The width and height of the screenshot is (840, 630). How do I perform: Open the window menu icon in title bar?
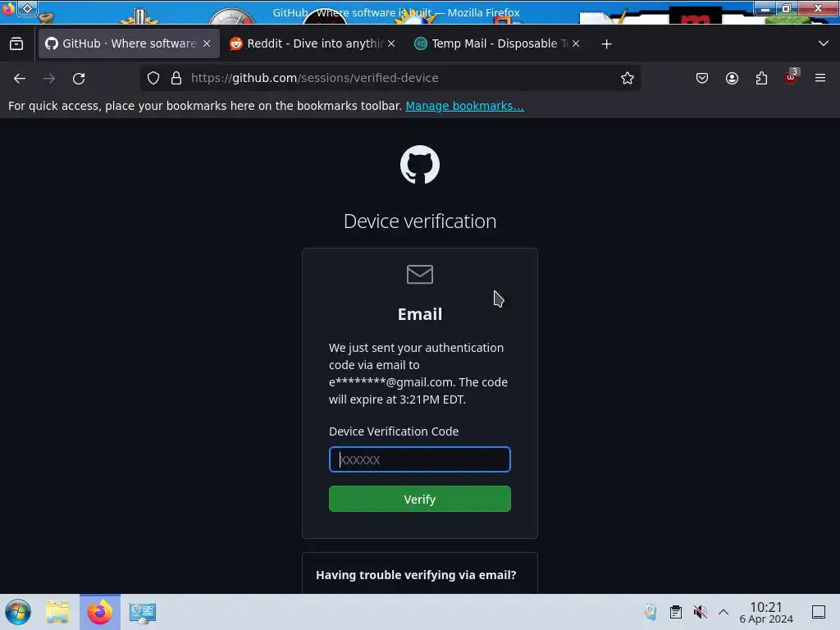8,9
